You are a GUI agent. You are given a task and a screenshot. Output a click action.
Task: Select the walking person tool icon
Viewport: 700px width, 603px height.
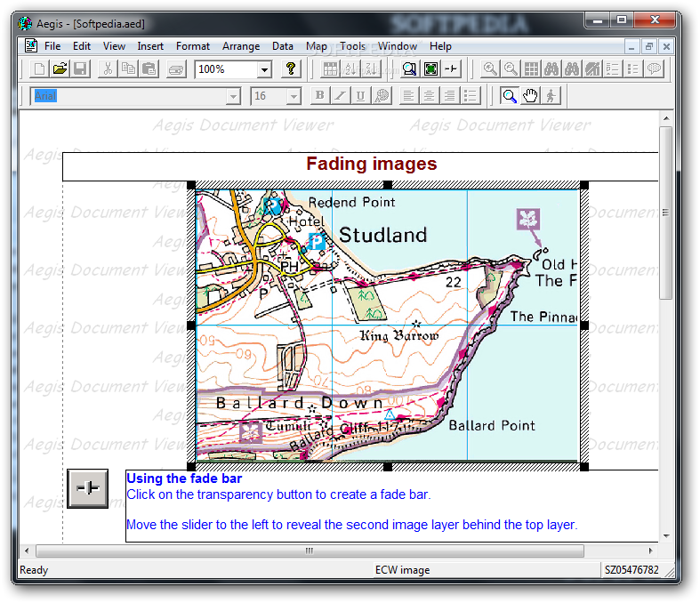pos(551,96)
